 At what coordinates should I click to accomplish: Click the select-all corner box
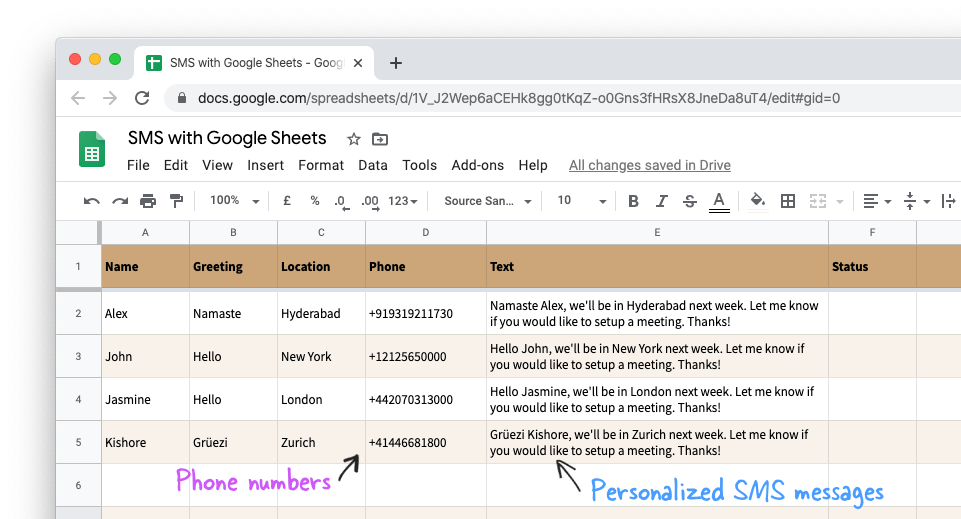click(x=78, y=233)
